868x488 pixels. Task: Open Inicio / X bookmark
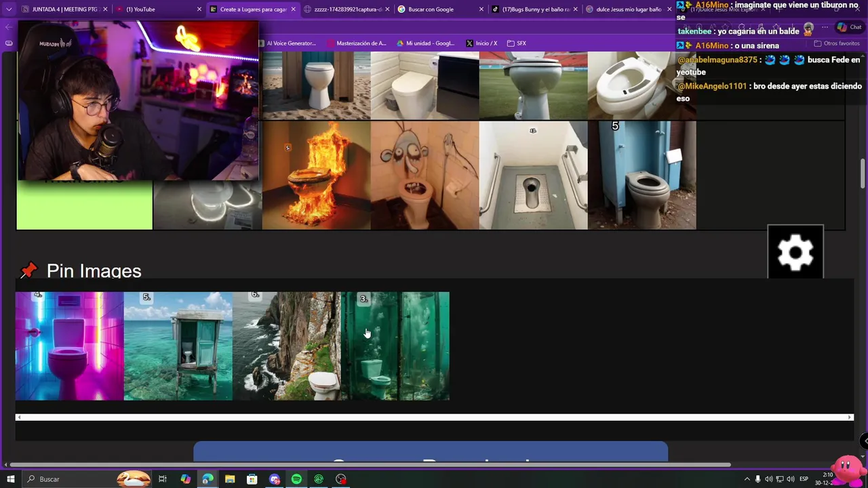click(x=481, y=43)
